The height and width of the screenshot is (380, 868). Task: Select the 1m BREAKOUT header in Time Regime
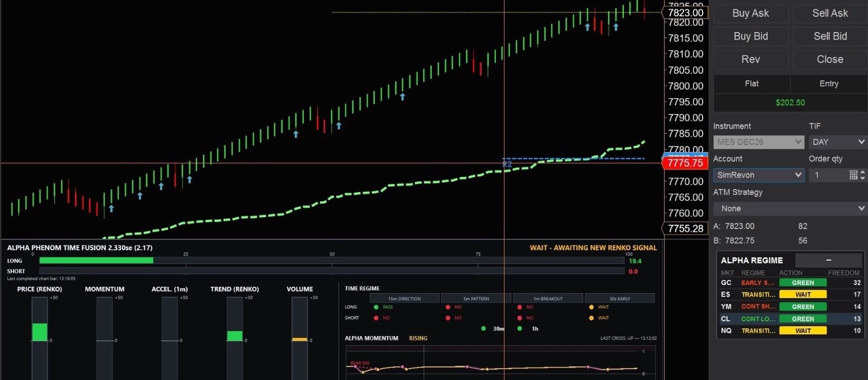click(x=548, y=299)
